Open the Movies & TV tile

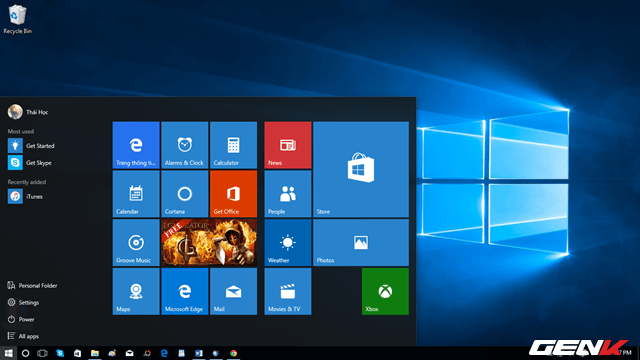pos(288,291)
